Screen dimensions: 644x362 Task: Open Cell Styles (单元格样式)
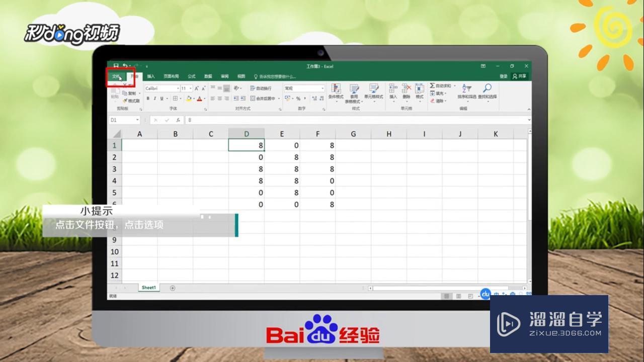click(x=373, y=92)
